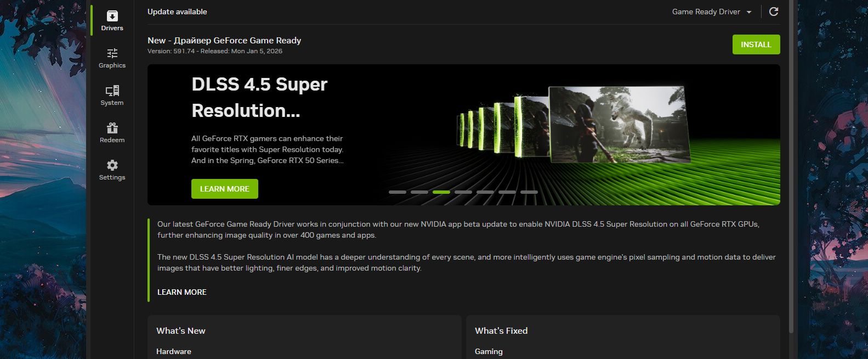Screen dimensions: 868x359
Task: Click the driver title 'Драйвер GeForce Game Ready'
Action: 237,40
